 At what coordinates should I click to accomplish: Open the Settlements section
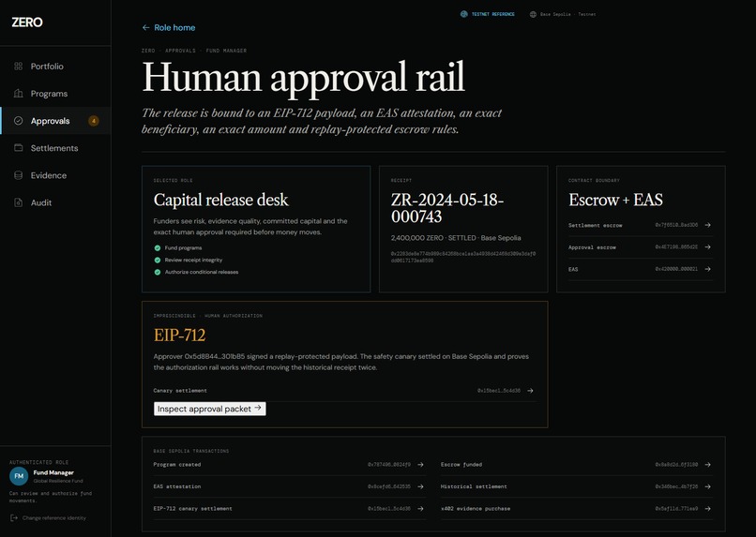55,148
